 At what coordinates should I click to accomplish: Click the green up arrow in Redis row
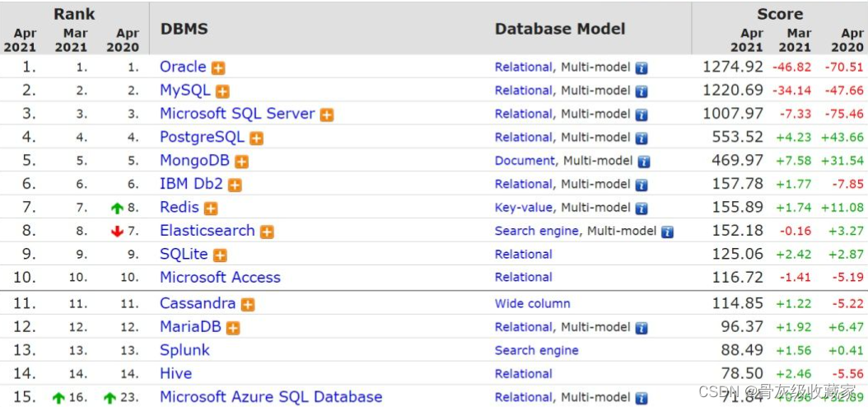pos(117,208)
